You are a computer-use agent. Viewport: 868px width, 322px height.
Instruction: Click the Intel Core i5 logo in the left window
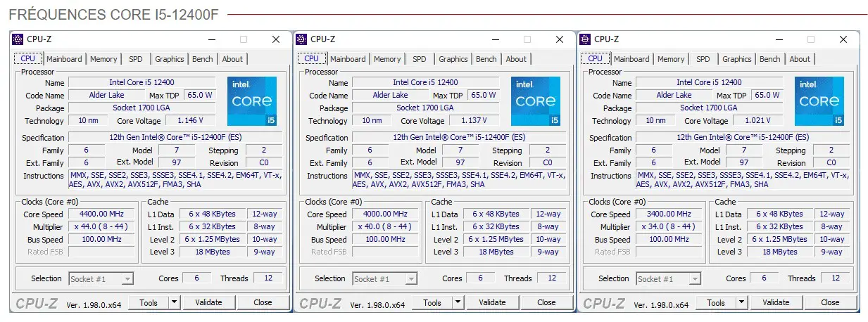251,101
